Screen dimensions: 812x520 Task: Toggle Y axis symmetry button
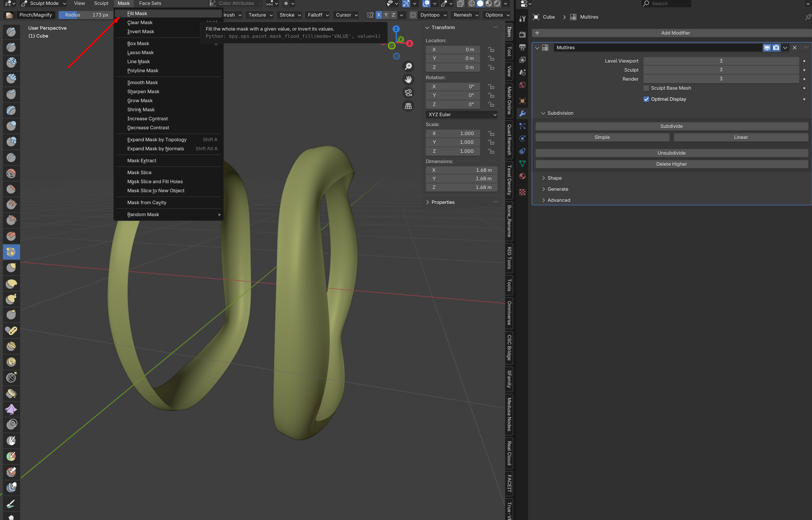(x=386, y=15)
